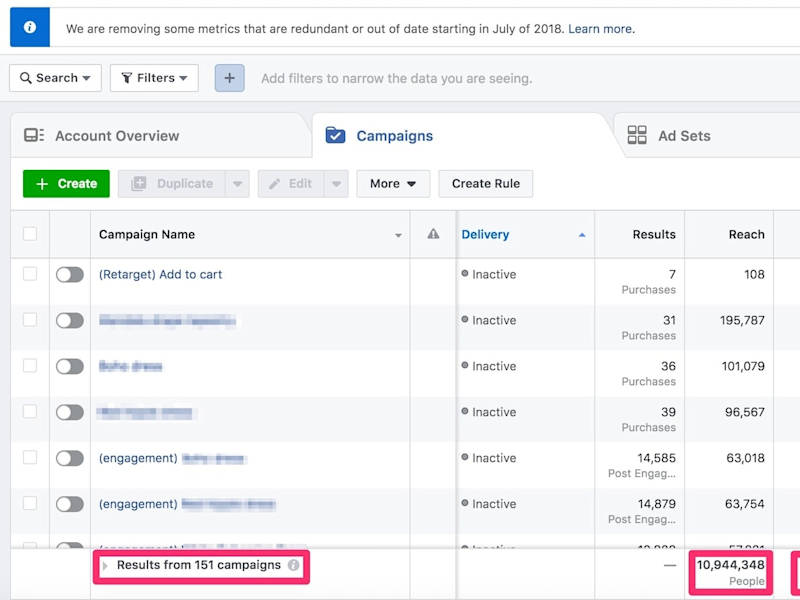The width and height of the screenshot is (800, 600).
Task: Select the Campaigns tab
Action: coord(394,136)
